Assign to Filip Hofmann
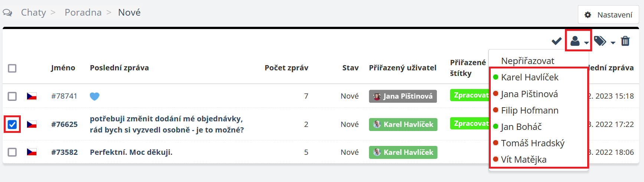Image resolution: width=644 pixels, height=182 pixels. [x=529, y=111]
